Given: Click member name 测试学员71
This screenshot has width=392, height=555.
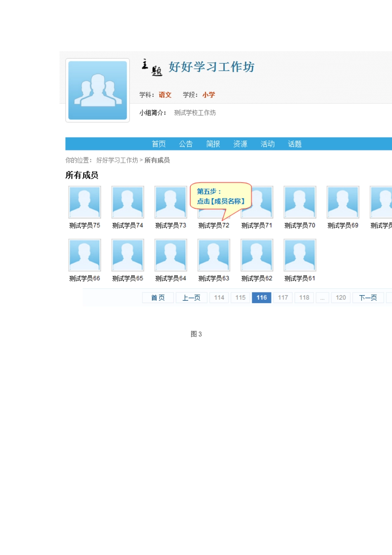Looking at the screenshot, I should (257, 225).
